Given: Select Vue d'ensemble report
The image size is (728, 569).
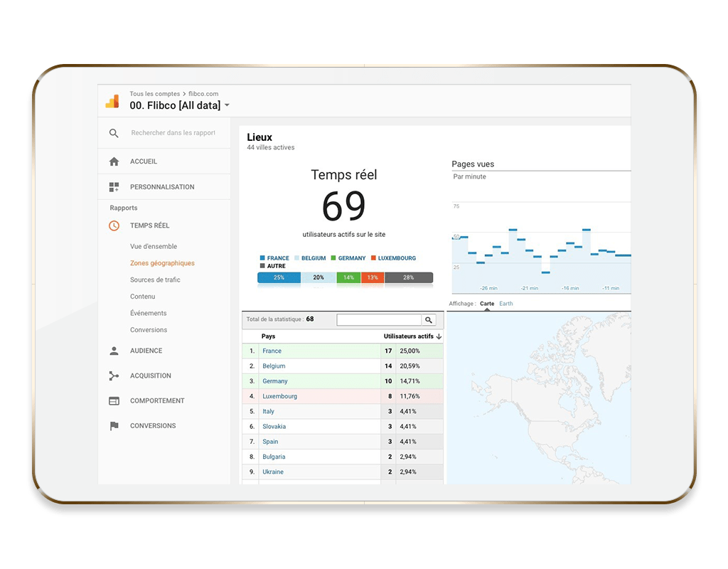Looking at the screenshot, I should (x=154, y=247).
